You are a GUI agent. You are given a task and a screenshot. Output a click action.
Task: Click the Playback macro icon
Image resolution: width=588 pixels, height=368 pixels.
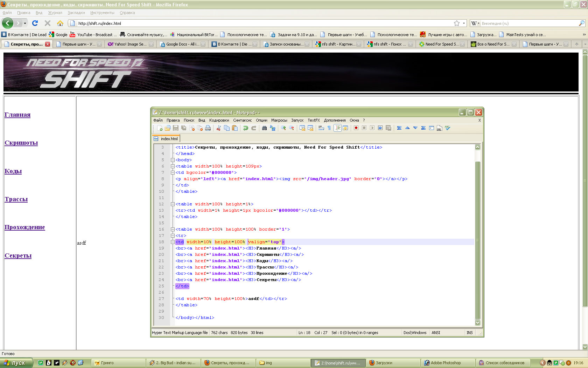(x=372, y=128)
